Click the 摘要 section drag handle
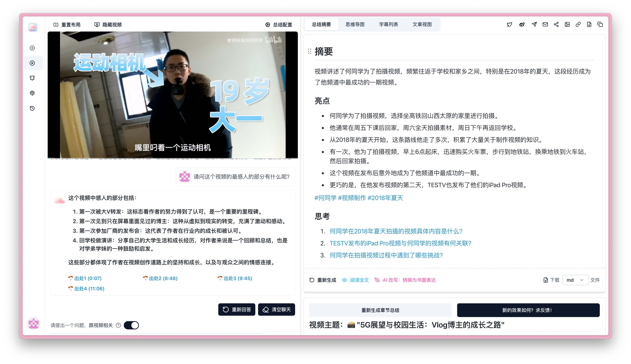This screenshot has height=364, width=631. click(x=309, y=52)
